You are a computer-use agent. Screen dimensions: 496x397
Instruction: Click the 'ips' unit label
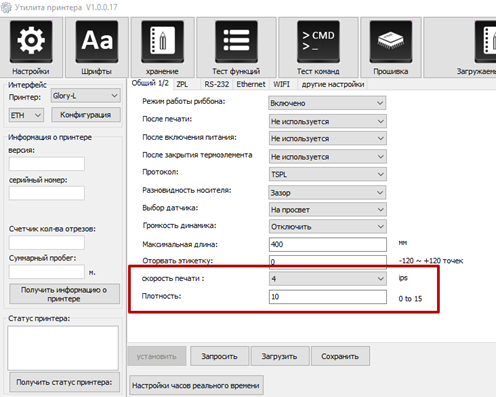[403, 278]
